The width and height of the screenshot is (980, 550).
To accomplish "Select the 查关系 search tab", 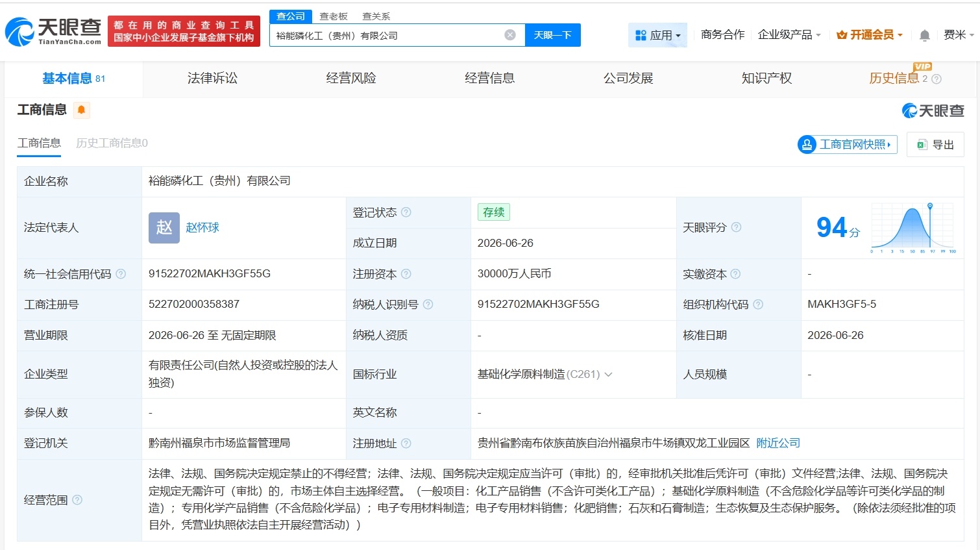I will (376, 16).
